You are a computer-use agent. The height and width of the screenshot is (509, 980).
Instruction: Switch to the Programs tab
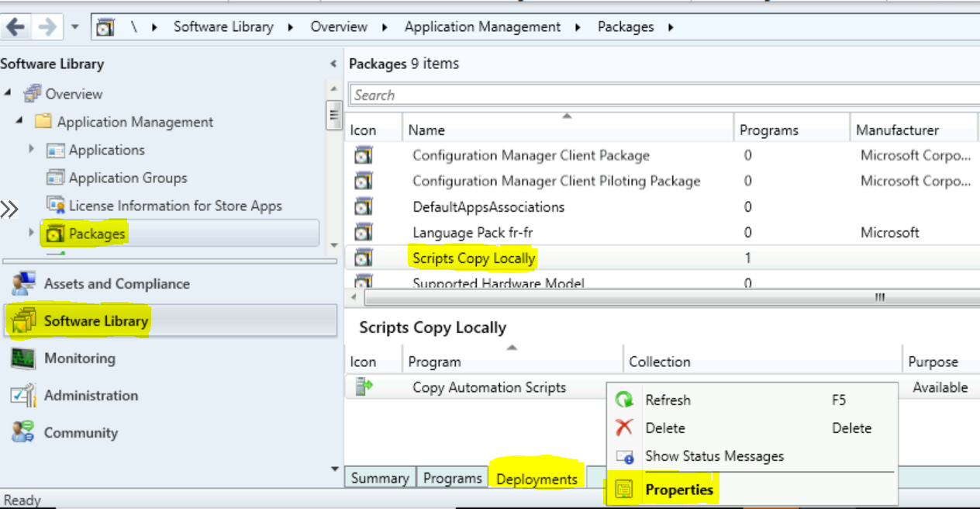pos(452,478)
